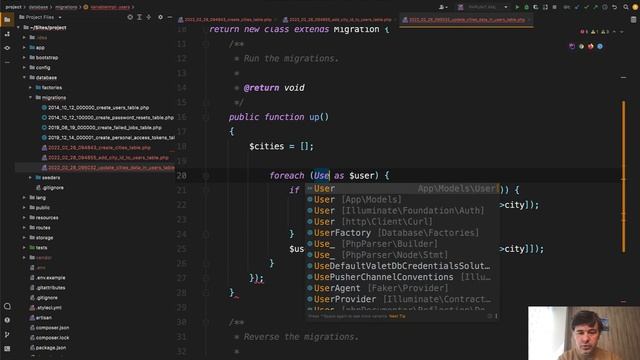The image size is (640, 360).
Task: Expand the factories folder
Action: (x=30, y=88)
